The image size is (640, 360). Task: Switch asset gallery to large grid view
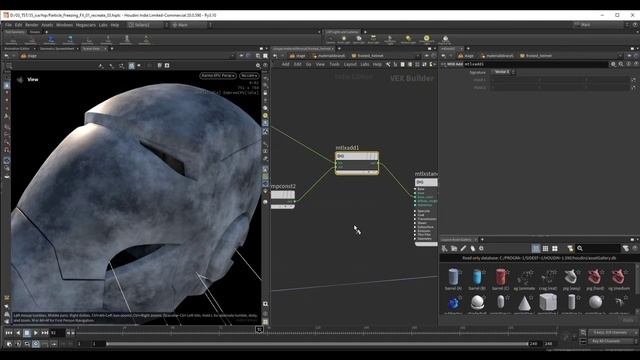(555, 248)
